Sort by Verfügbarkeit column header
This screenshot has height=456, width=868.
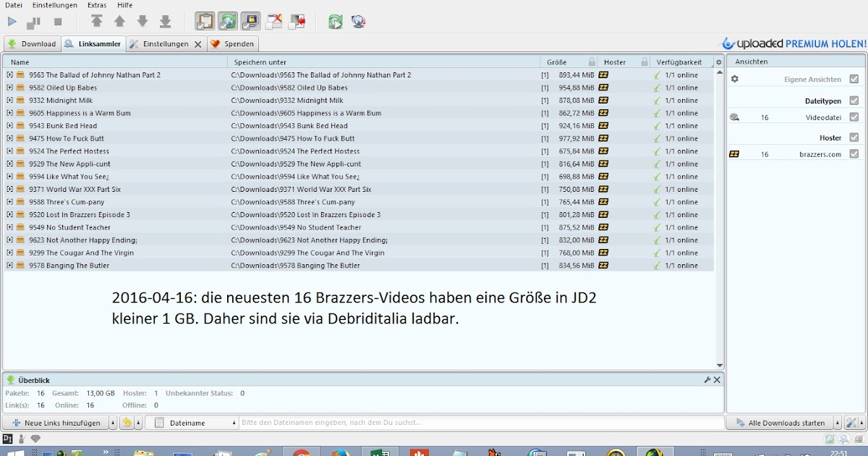(681, 62)
